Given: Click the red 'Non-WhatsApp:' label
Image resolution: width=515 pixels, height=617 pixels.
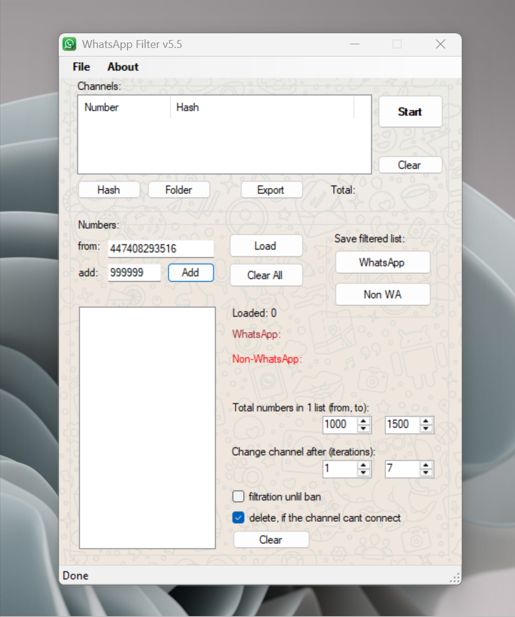Looking at the screenshot, I should click(x=267, y=359).
